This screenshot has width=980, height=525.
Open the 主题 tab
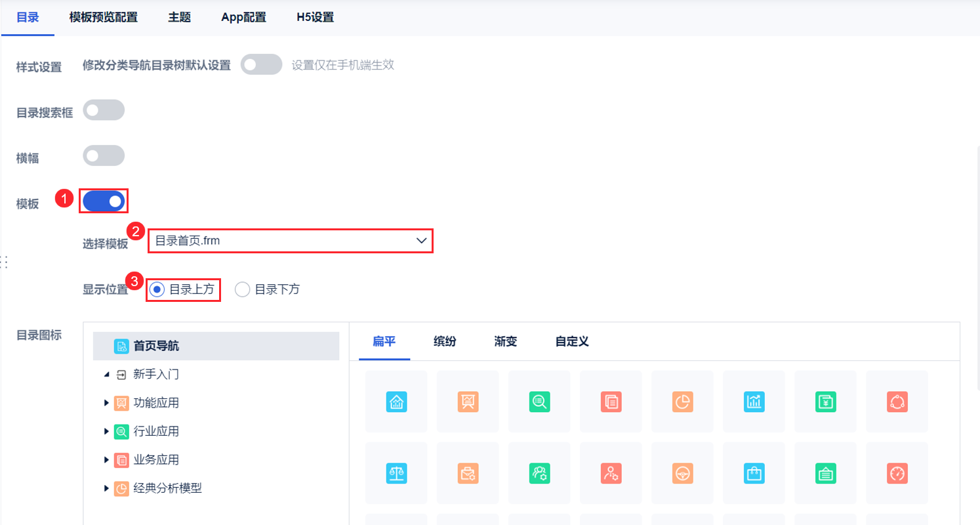[179, 17]
